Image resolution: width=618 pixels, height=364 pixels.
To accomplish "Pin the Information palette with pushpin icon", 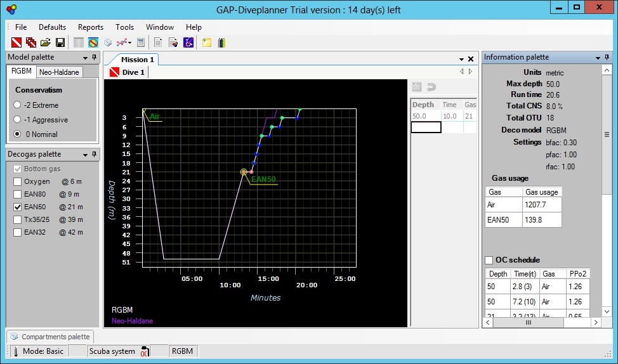I will tap(608, 57).
